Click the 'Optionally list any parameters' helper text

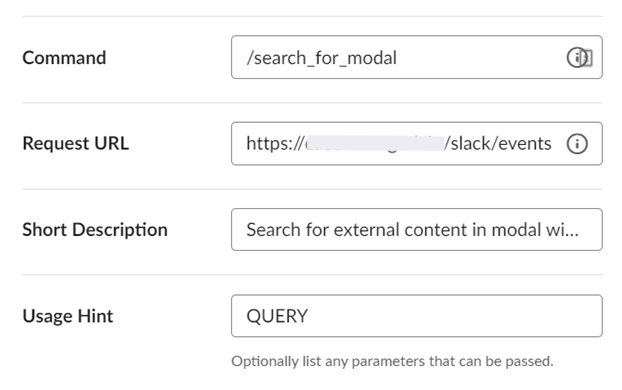click(392, 361)
